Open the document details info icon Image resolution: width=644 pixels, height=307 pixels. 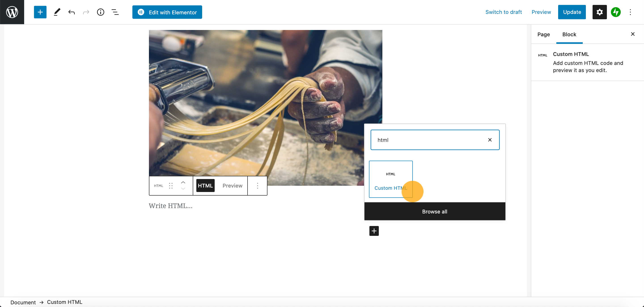click(x=100, y=12)
